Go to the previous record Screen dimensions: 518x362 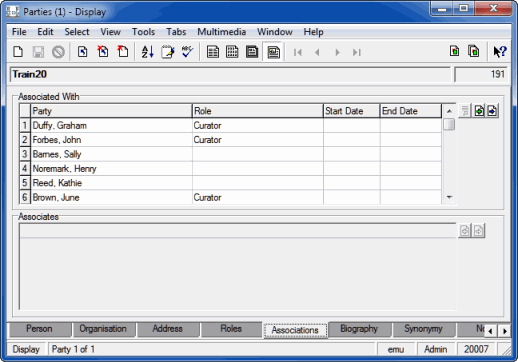317,52
